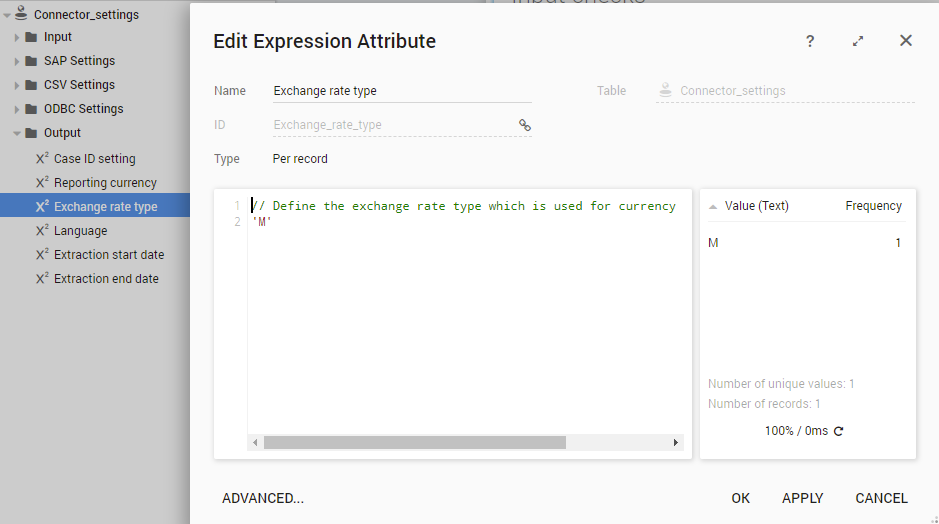Click the help question mark icon
The width and height of the screenshot is (939, 524).
(x=810, y=41)
